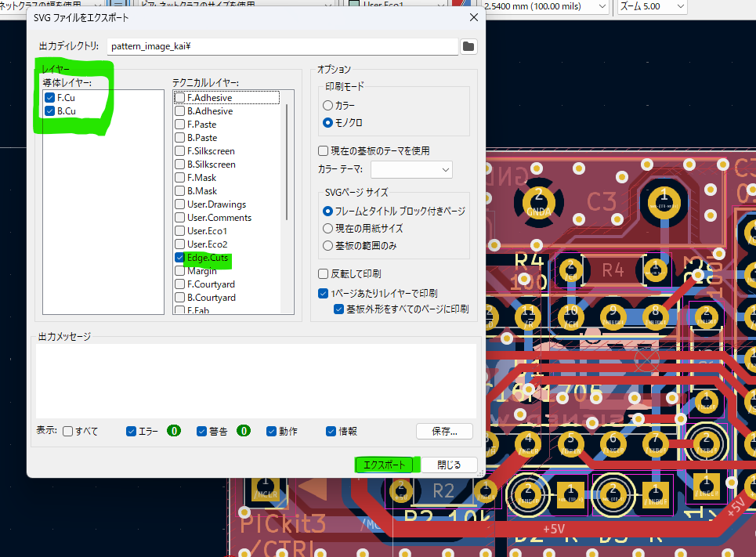Uncheck the F.Cu copper layer

(x=50, y=98)
